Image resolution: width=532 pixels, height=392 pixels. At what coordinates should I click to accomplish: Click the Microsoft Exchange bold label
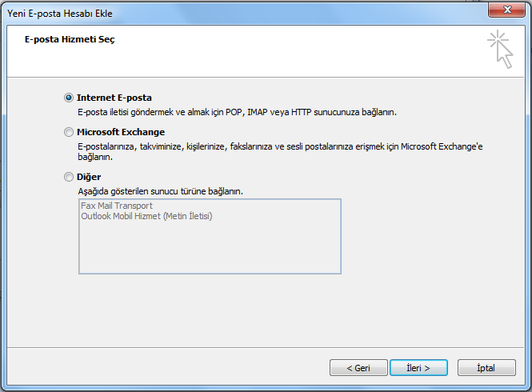[x=121, y=132]
